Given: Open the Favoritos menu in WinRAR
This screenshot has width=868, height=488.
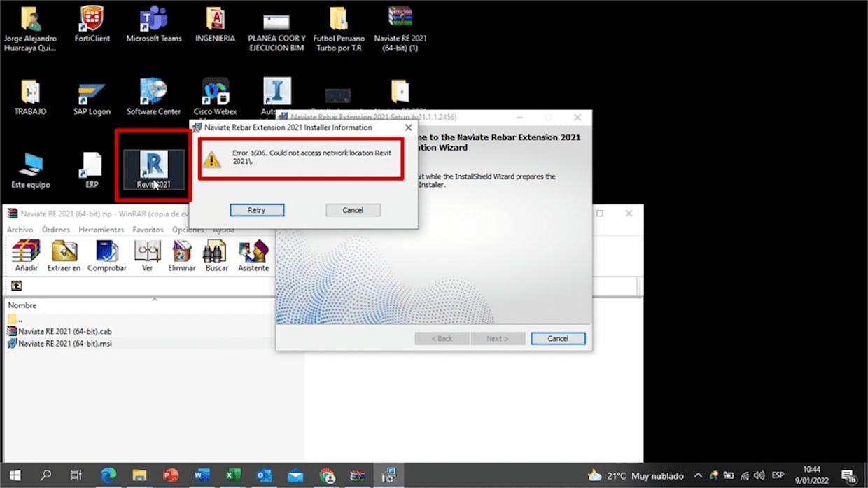Looking at the screenshot, I should [x=148, y=230].
